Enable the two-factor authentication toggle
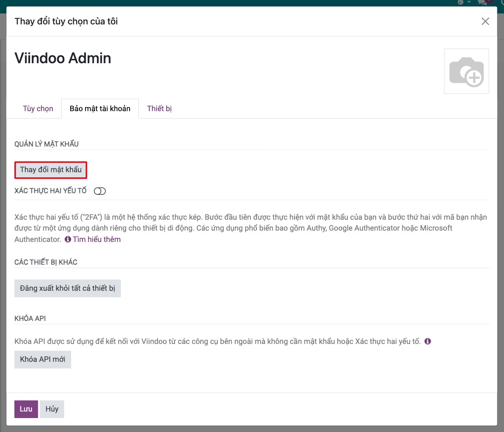Screen dimensions: 504x432 [x=99, y=191]
